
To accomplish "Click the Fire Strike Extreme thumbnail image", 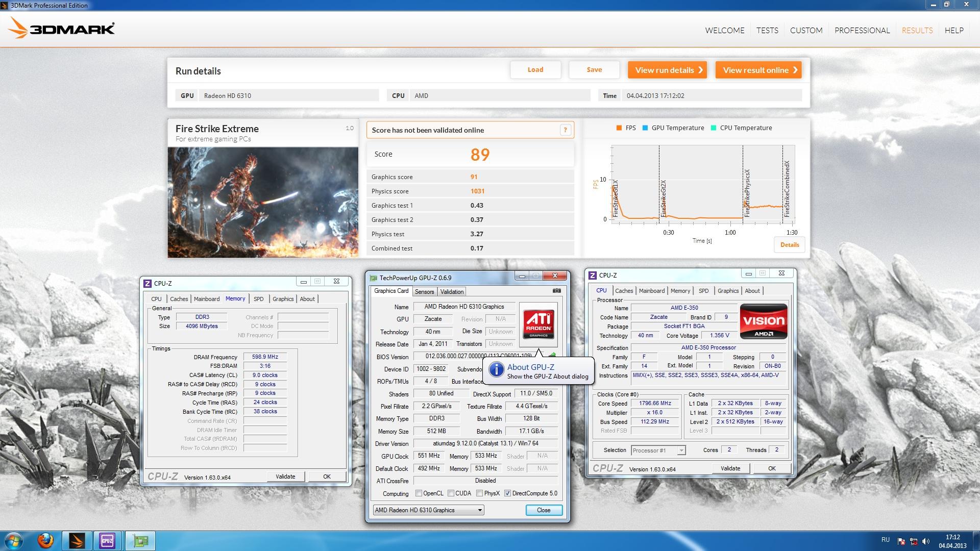I will coord(263,203).
